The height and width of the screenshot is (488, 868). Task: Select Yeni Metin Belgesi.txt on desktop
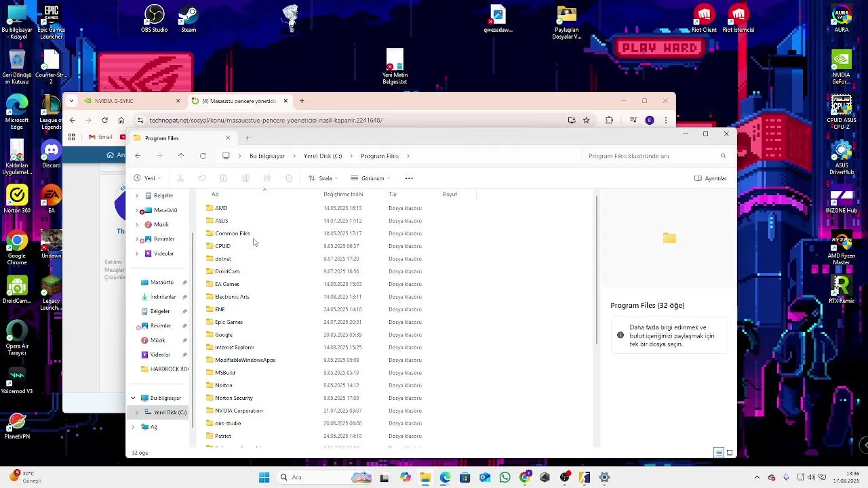(x=395, y=67)
